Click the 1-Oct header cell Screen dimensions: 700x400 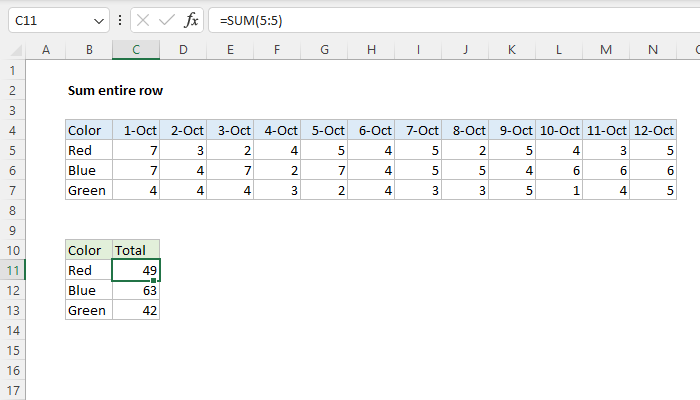pyautogui.click(x=136, y=130)
